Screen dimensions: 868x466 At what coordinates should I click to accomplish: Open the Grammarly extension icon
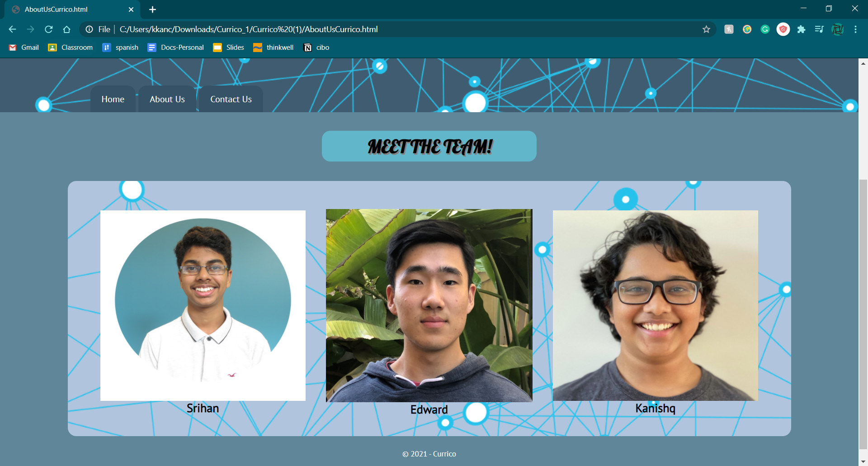pos(765,29)
